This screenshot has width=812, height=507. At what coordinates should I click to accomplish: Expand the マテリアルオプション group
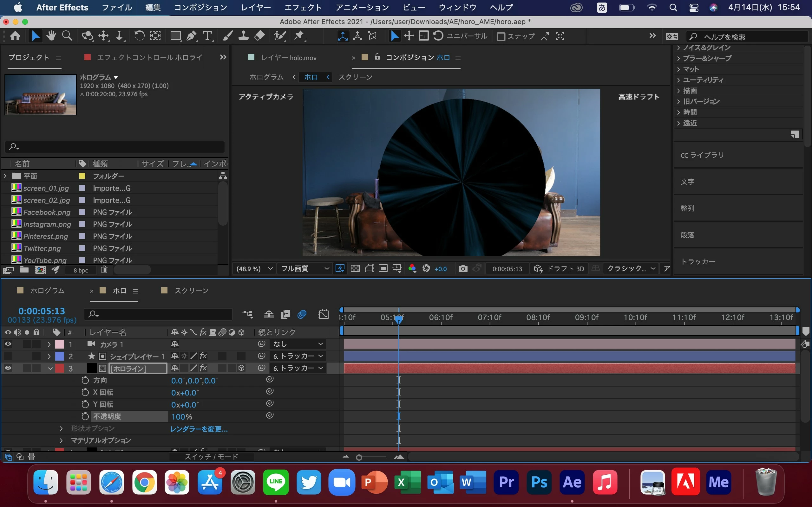[x=61, y=440]
